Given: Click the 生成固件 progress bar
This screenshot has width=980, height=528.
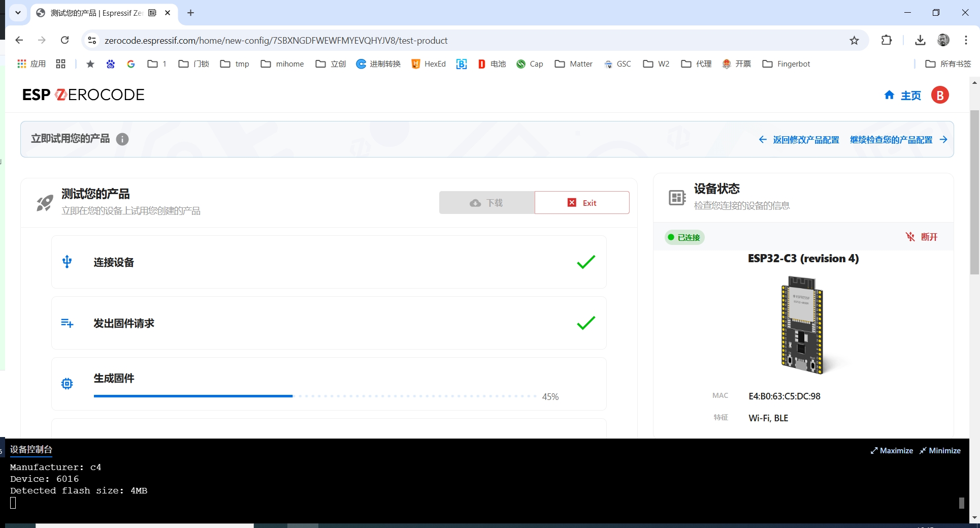Looking at the screenshot, I should pyautogui.click(x=315, y=396).
